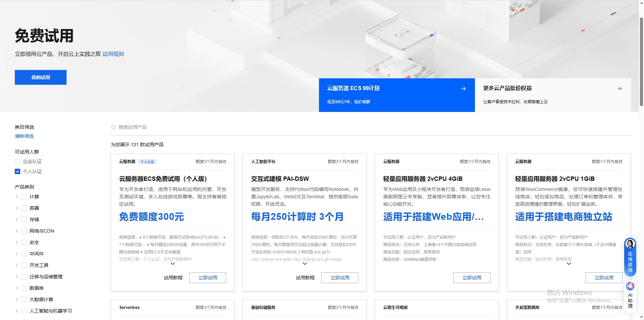Expand the 迁移与运维管理 category arrow
The width and height of the screenshot is (644, 320).
pyautogui.click(x=17, y=277)
